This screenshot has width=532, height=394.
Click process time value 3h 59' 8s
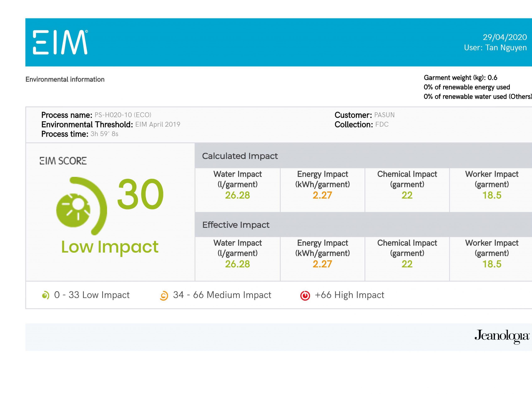pos(104,134)
